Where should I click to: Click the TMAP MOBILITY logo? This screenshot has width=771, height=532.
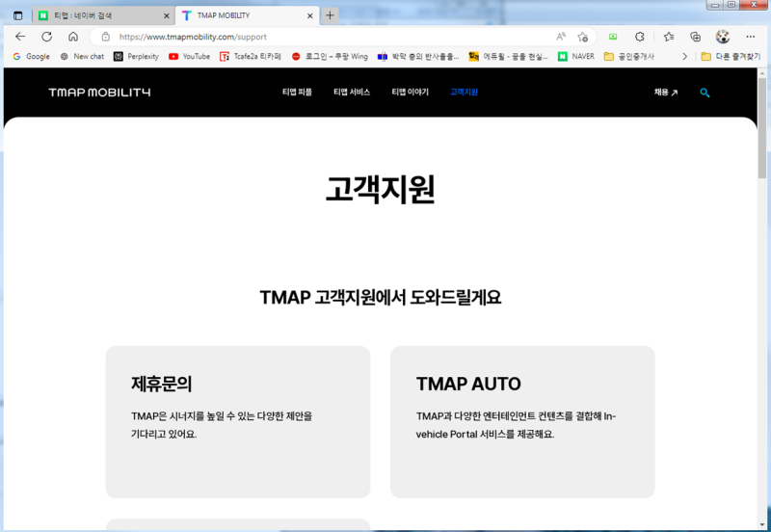click(100, 93)
